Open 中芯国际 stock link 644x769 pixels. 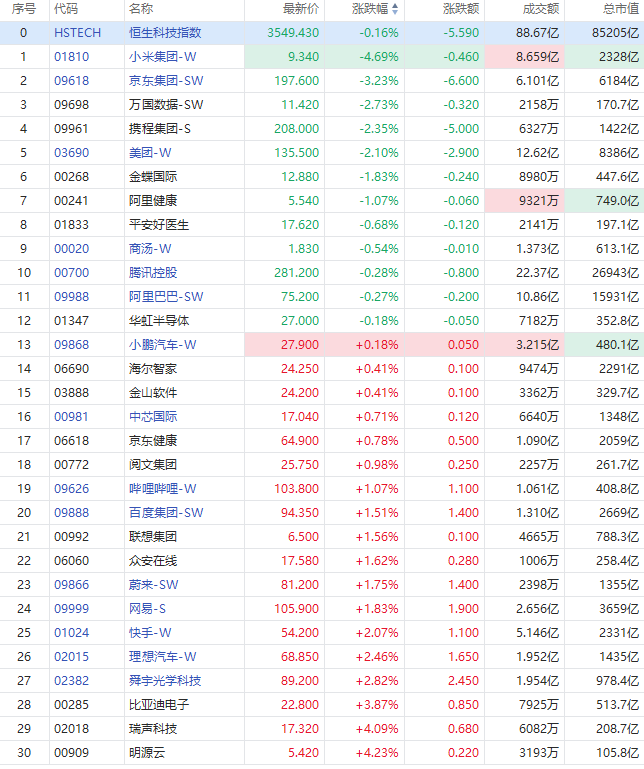(x=153, y=417)
